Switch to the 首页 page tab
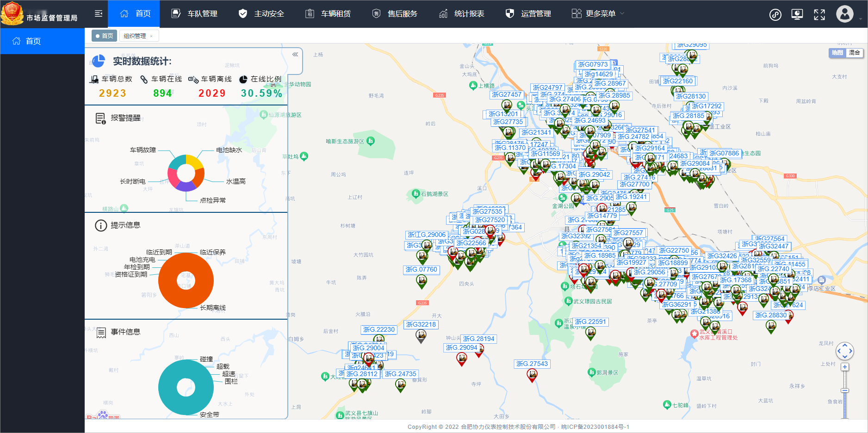This screenshot has height=433, width=868. click(x=104, y=36)
